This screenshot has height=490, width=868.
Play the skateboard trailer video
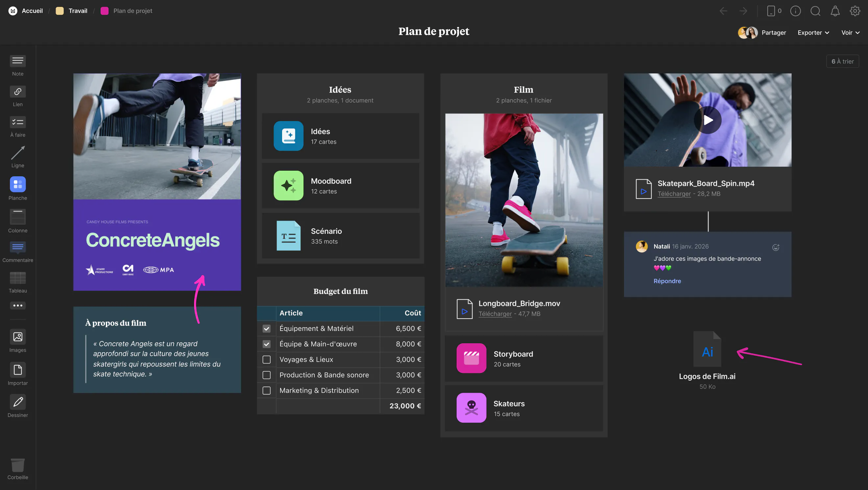(708, 120)
